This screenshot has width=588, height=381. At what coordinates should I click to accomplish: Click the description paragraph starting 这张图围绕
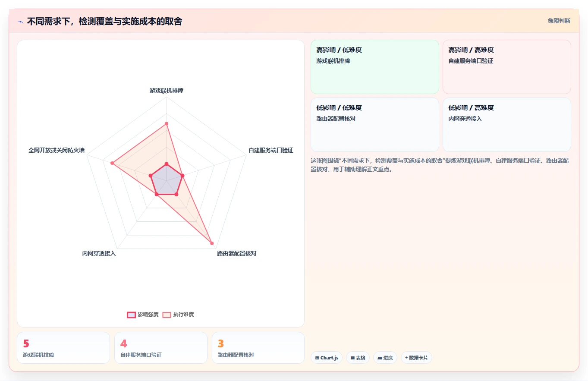pyautogui.click(x=440, y=165)
